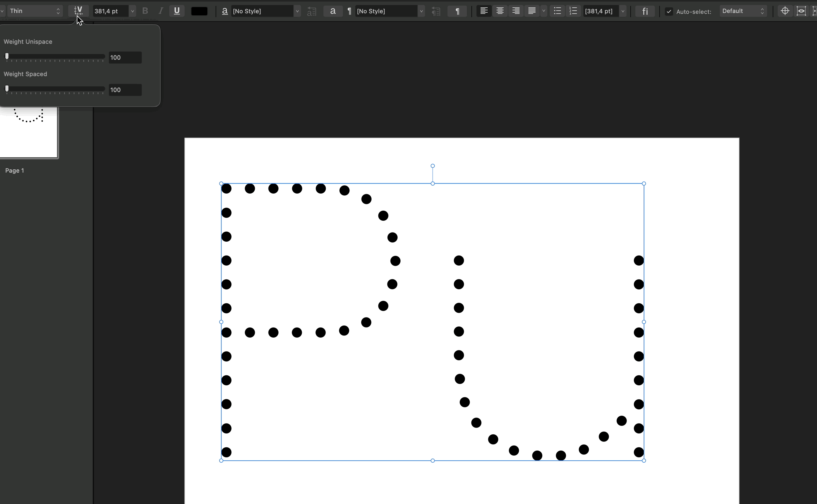The height and width of the screenshot is (504, 817).
Task: Open paragraph panel pilcrow button
Action: click(x=457, y=11)
